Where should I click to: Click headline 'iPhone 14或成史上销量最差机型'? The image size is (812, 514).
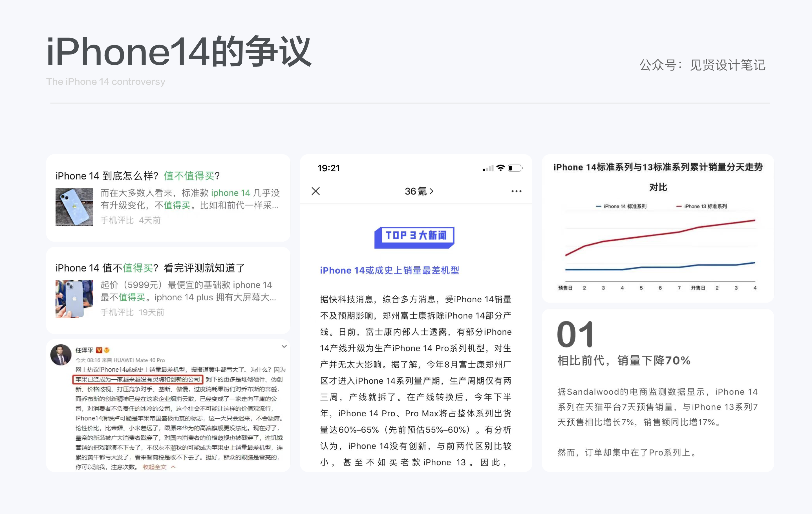pos(389,270)
